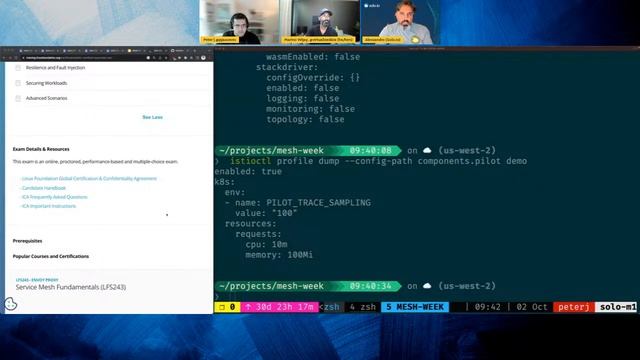Open ICA Frequently Asked Questions link
Screen dimensions: 640x360
tap(54, 197)
